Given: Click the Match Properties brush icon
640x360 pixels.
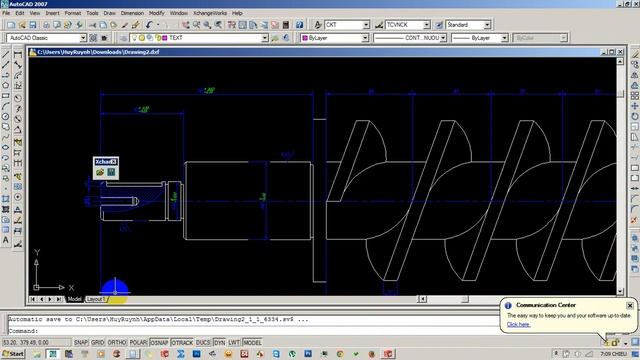Looking at the screenshot, I should [x=136, y=25].
